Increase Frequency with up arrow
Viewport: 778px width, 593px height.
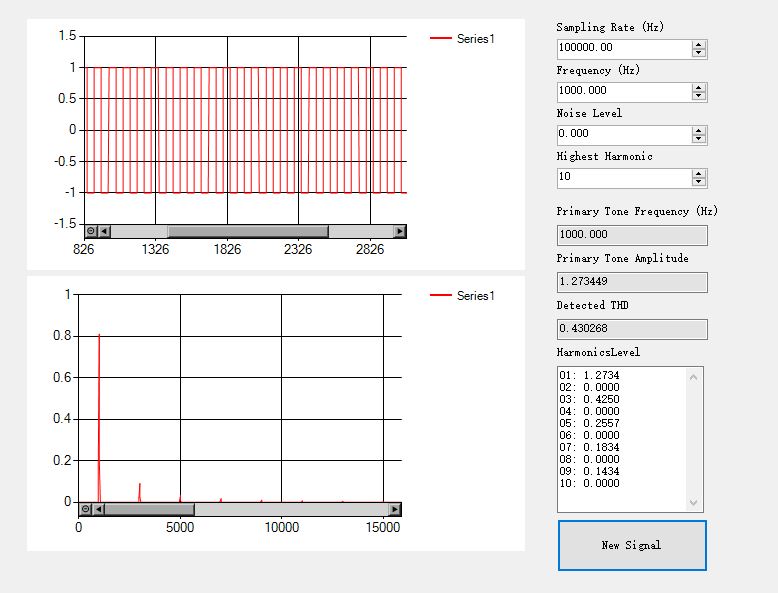[699, 88]
